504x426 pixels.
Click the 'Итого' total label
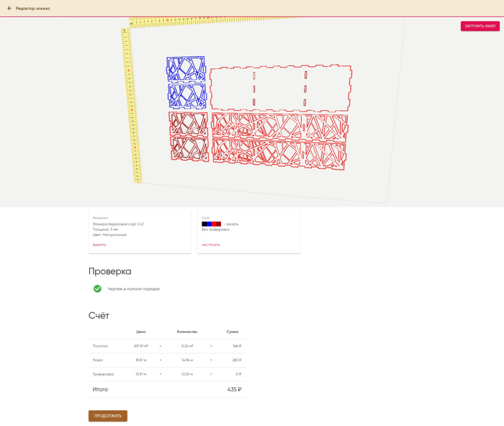pos(100,389)
